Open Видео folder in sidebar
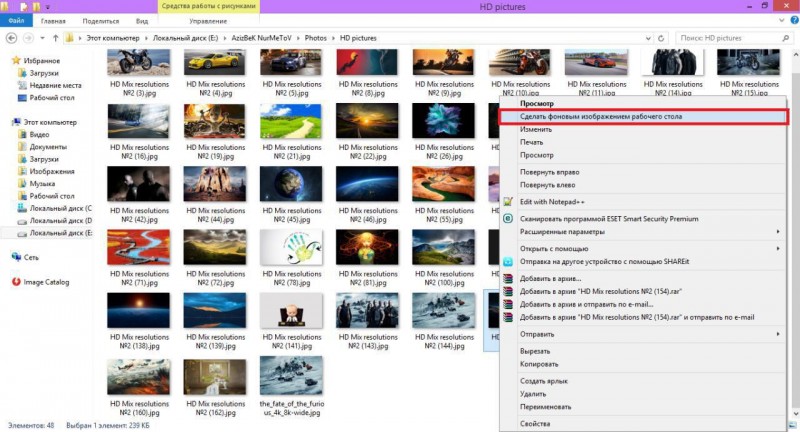The image size is (800, 432). pyautogui.click(x=39, y=135)
